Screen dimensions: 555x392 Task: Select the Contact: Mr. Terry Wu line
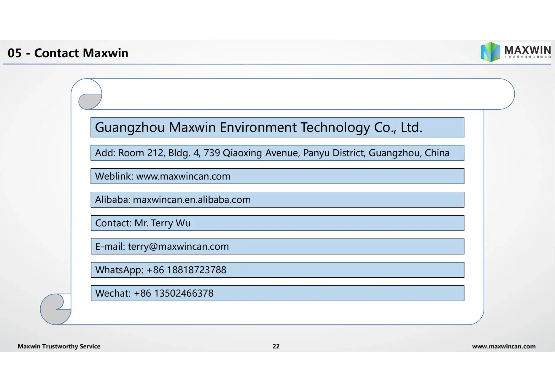[277, 223]
